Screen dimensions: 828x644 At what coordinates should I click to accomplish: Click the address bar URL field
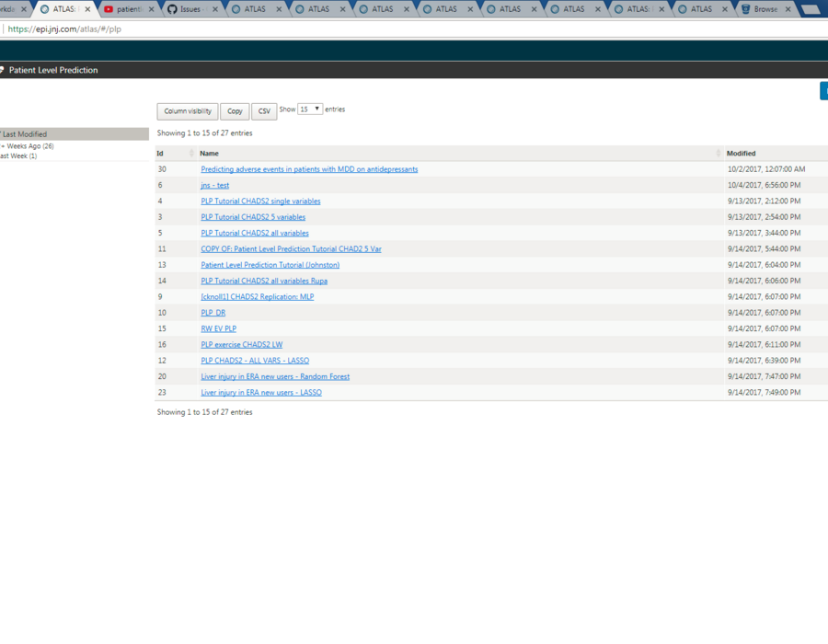pos(412,29)
